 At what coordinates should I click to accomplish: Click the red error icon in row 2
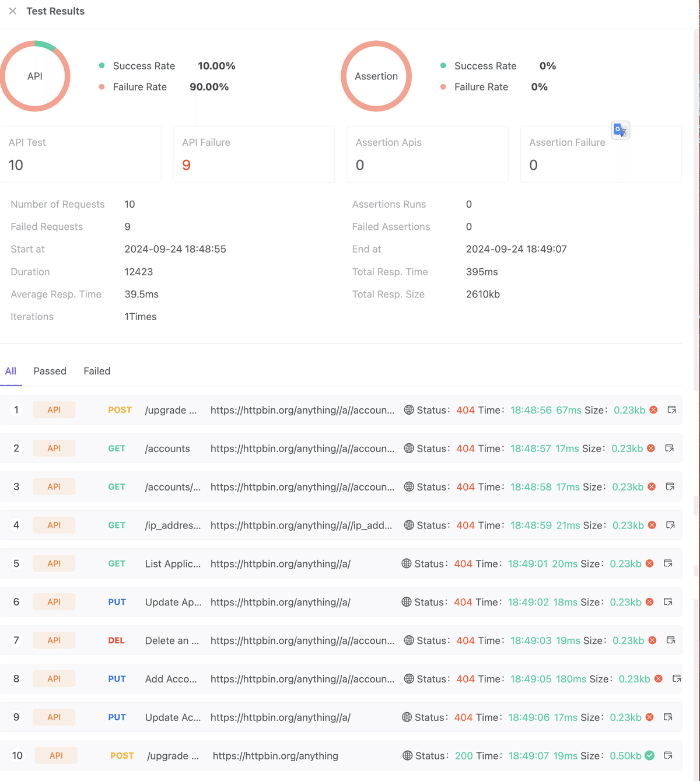click(651, 449)
